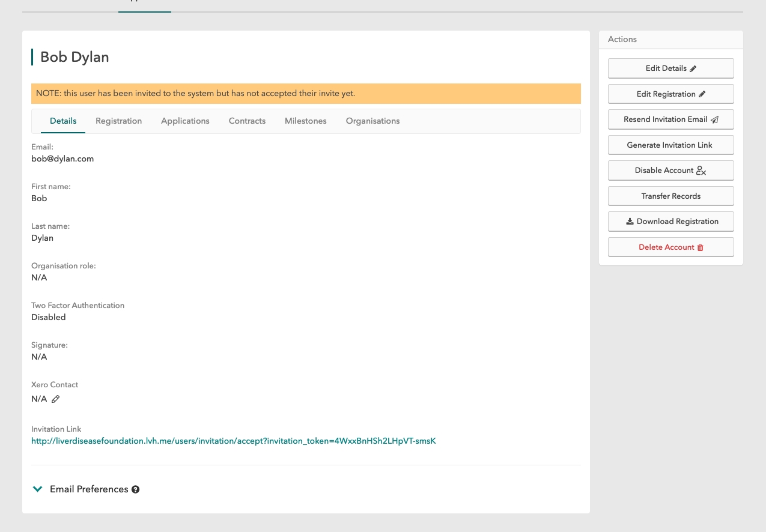This screenshot has width=766, height=532.
Task: Select the Details tab
Action: [x=63, y=121]
